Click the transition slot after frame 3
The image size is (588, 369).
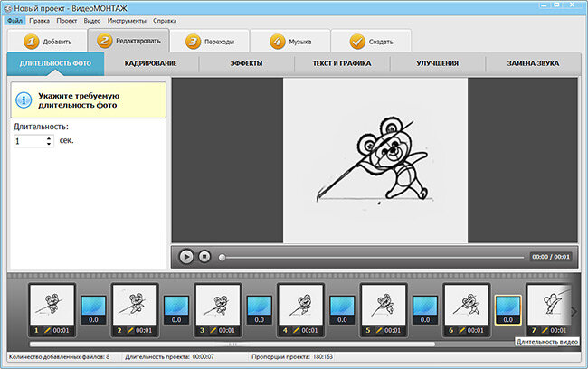pyautogui.click(x=259, y=309)
